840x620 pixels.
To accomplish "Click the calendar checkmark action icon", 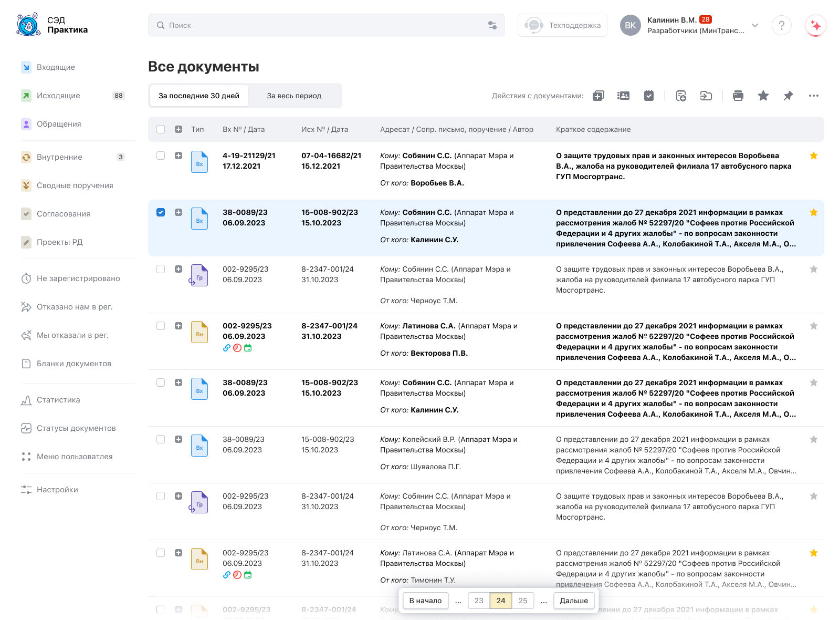I will click(x=649, y=96).
